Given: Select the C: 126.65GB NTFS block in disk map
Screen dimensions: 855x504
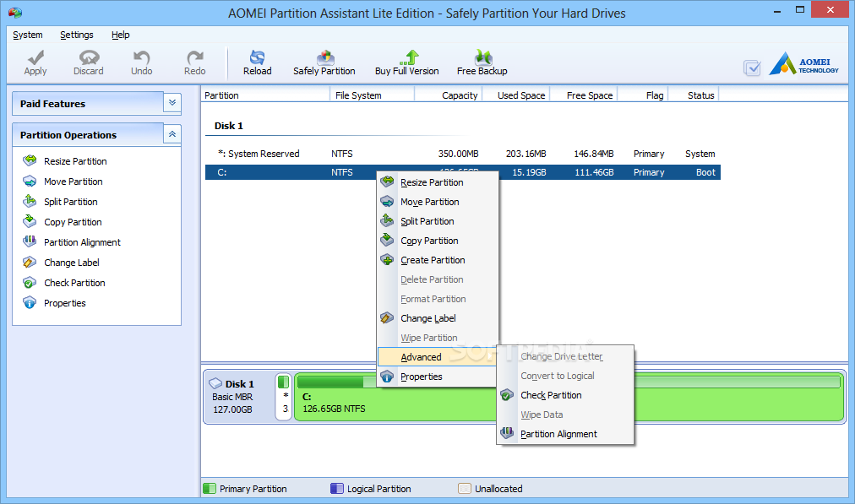Looking at the screenshot, I should [569, 398].
